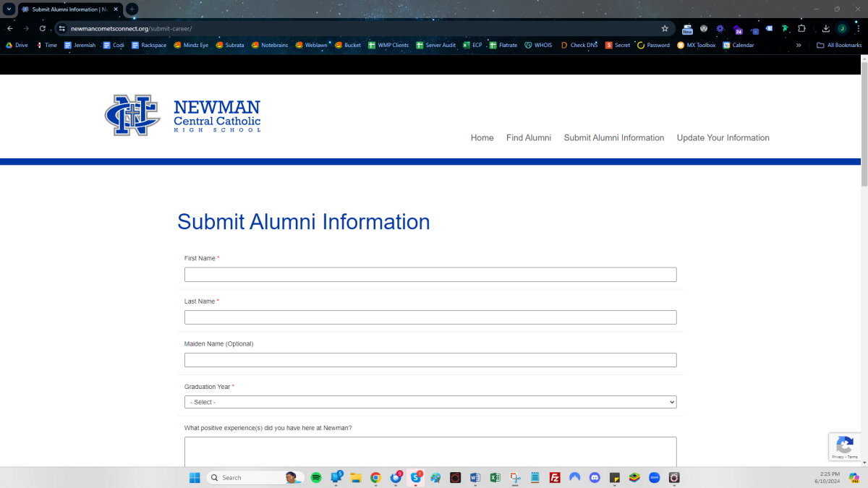The image size is (868, 488).
Task: Click the First Name input field
Action: pyautogui.click(x=430, y=275)
